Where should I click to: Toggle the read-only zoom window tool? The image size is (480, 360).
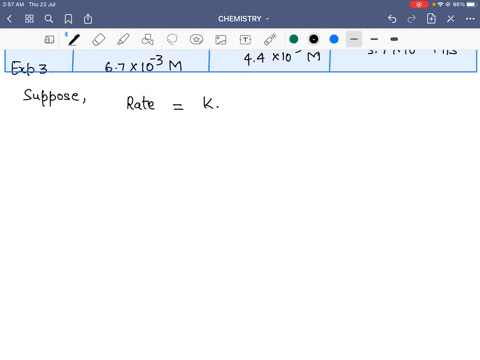pyautogui.click(x=49, y=40)
